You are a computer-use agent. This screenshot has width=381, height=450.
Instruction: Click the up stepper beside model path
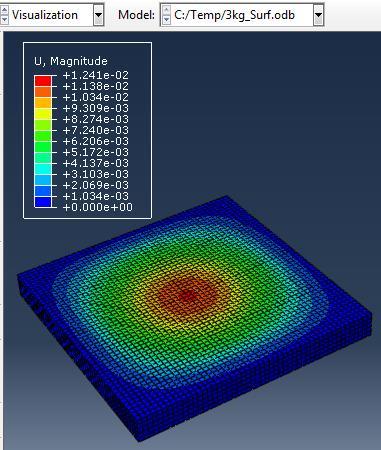click(166, 10)
